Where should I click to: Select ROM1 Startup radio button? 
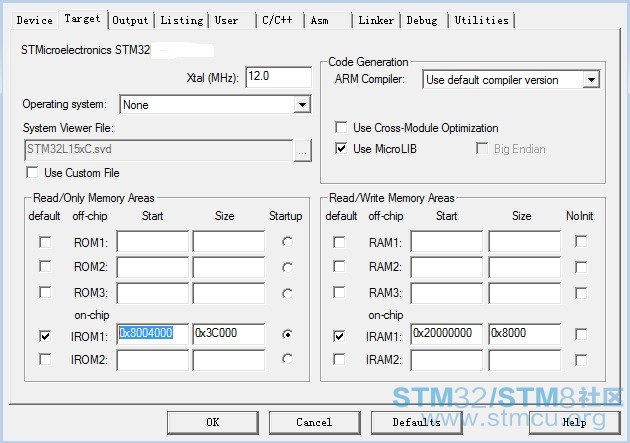[x=287, y=242]
